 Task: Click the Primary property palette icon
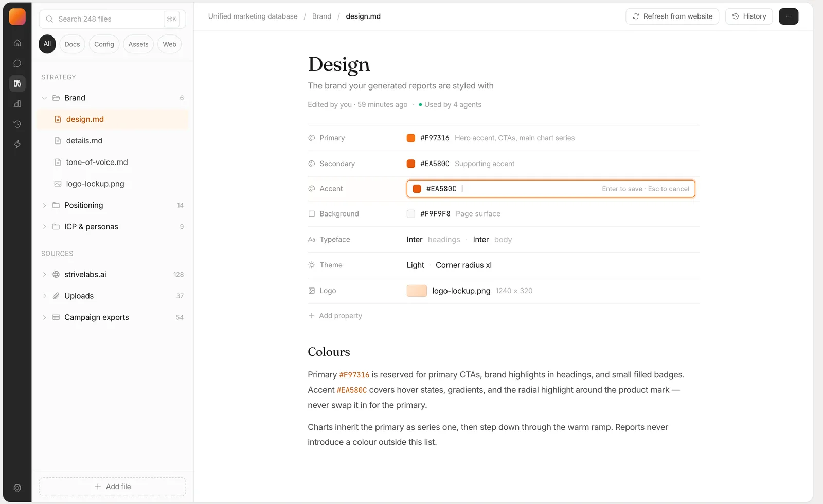[x=311, y=138]
